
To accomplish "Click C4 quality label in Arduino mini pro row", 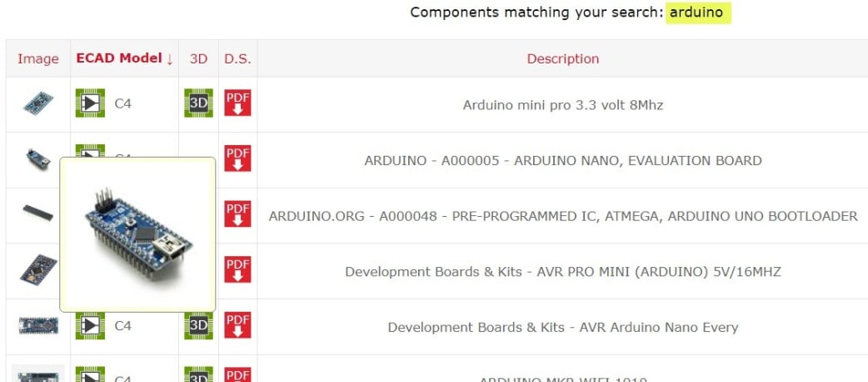I will coord(123,103).
